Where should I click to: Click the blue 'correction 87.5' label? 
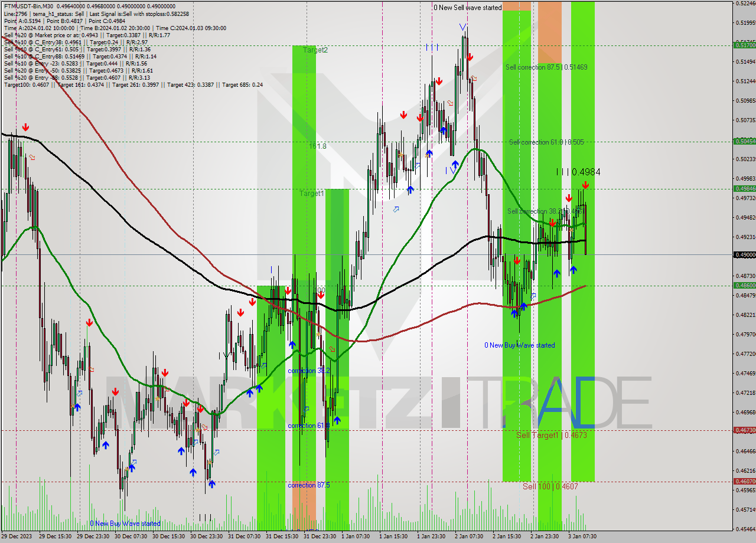(x=309, y=485)
